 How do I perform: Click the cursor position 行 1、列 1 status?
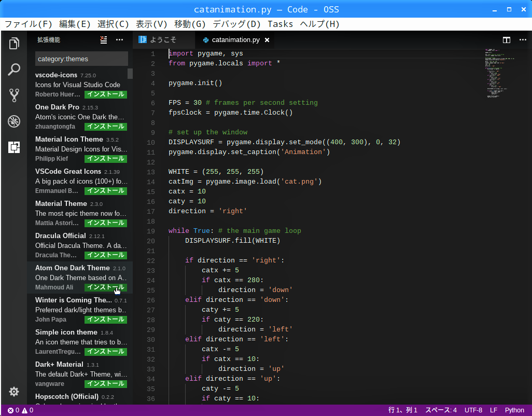click(403, 410)
